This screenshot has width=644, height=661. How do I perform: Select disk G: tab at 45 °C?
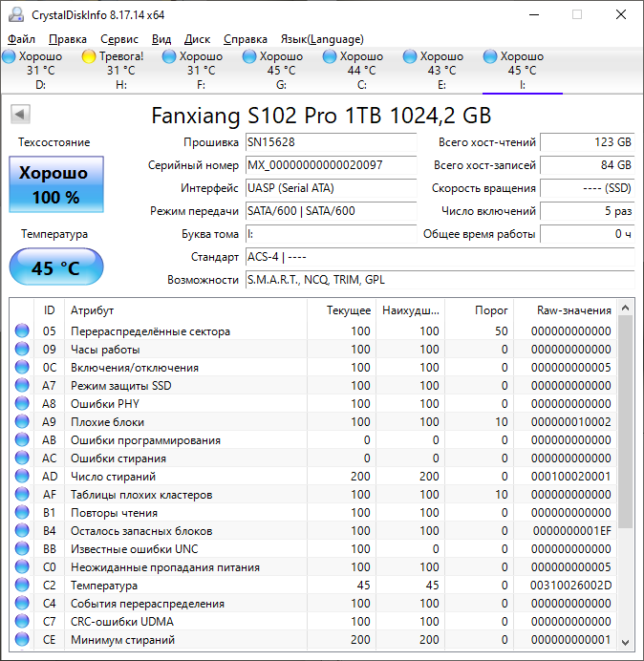tap(281, 70)
